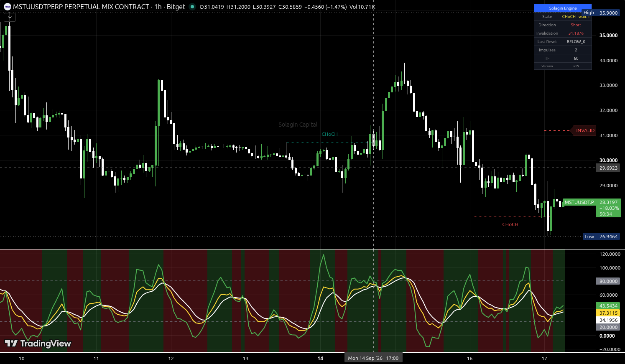
Task: Click the Impulses row label
Action: pyautogui.click(x=547, y=50)
